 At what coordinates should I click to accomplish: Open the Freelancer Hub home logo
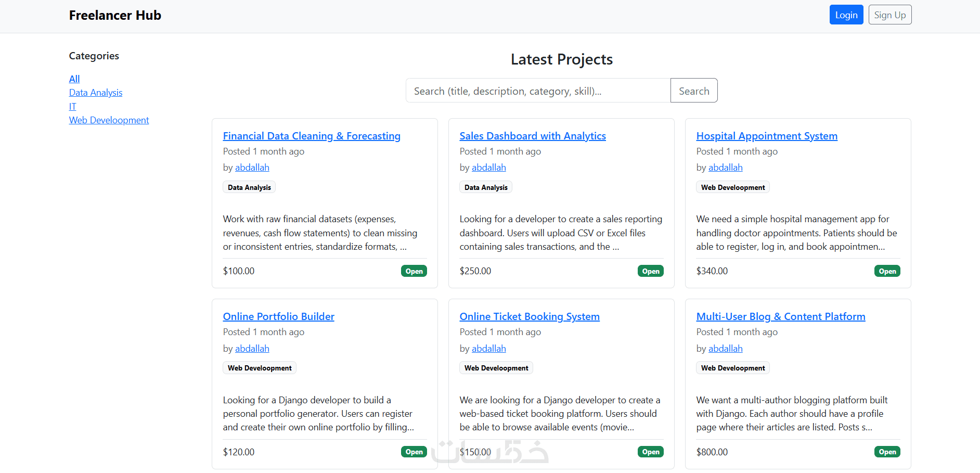coord(115,16)
